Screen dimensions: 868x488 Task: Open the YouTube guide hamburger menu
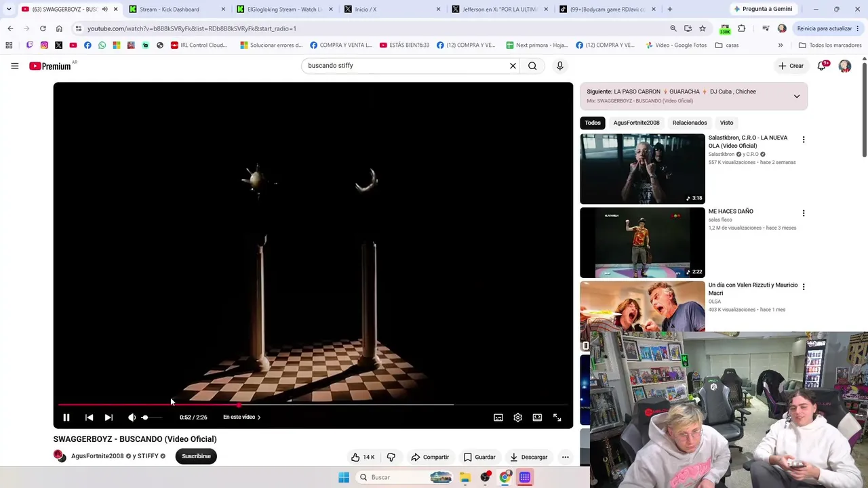point(15,66)
